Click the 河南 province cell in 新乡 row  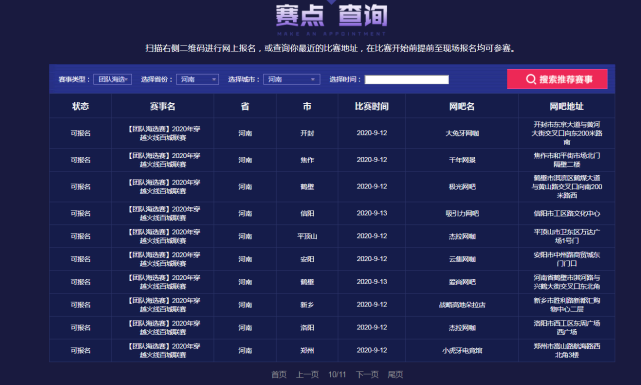245,305
